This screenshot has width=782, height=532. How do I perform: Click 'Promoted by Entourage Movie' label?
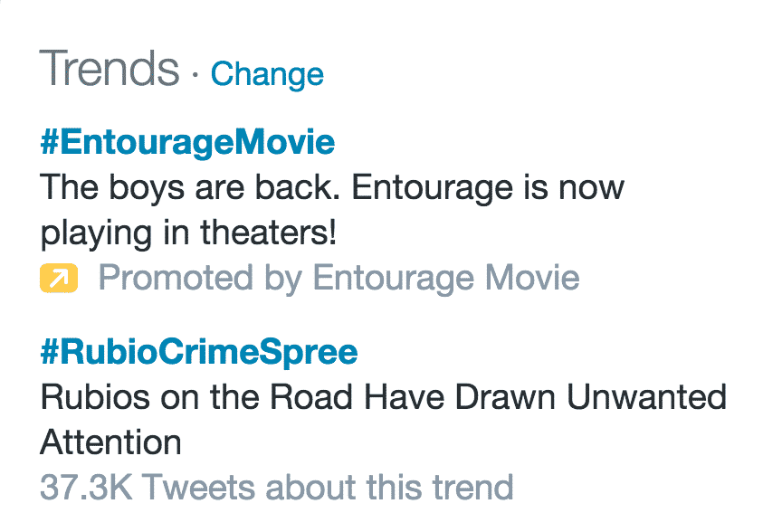[x=339, y=278]
